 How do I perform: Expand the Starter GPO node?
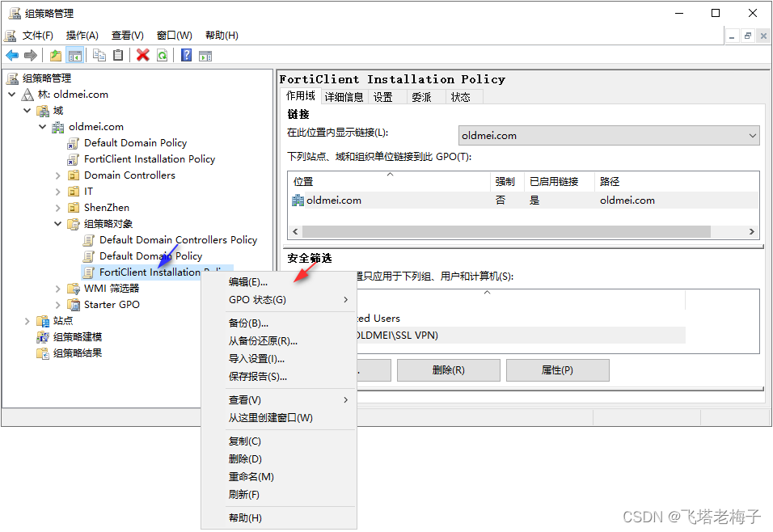click(57, 305)
